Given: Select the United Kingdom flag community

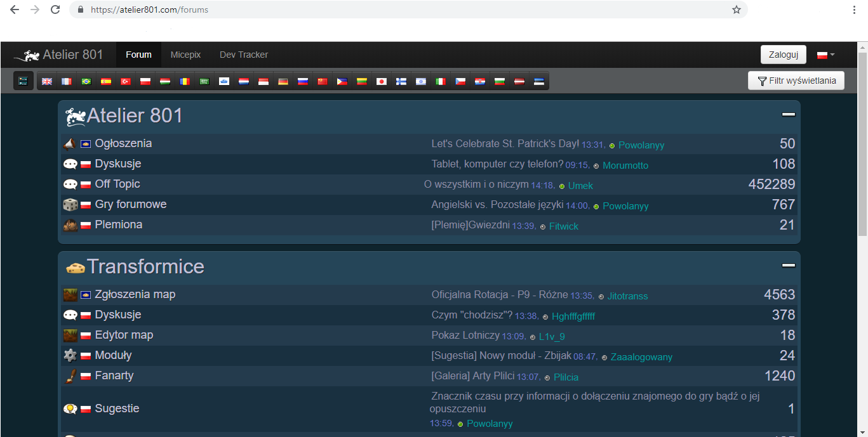Looking at the screenshot, I should pos(47,81).
